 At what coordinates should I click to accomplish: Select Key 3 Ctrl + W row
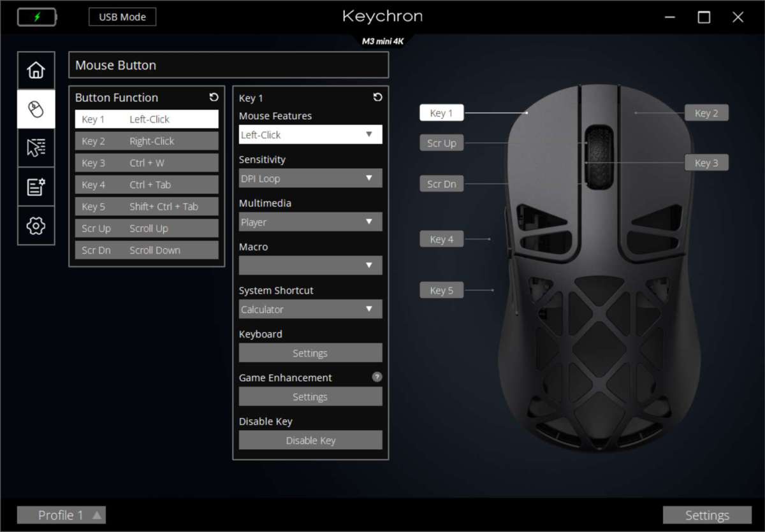[147, 162]
